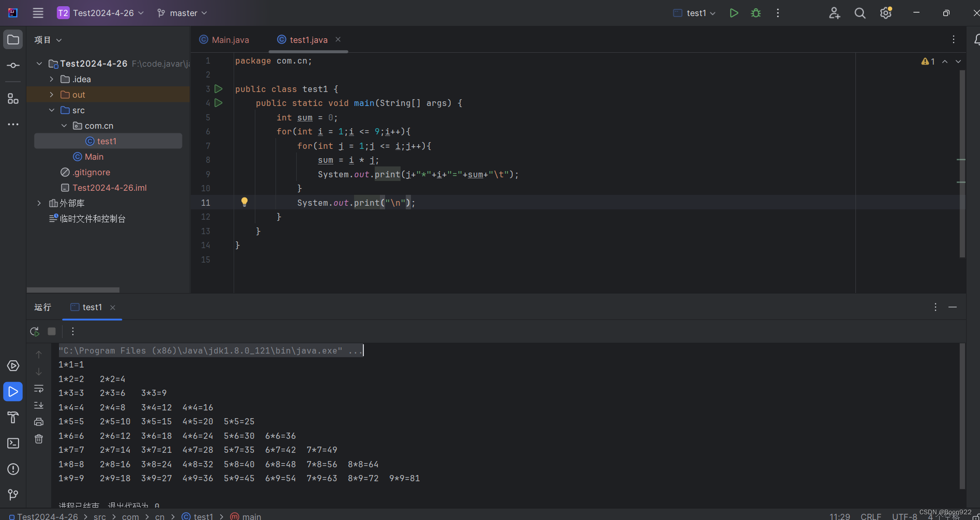Viewport: 980px width, 520px height.
Task: Select Main class in project tree
Action: point(88,157)
